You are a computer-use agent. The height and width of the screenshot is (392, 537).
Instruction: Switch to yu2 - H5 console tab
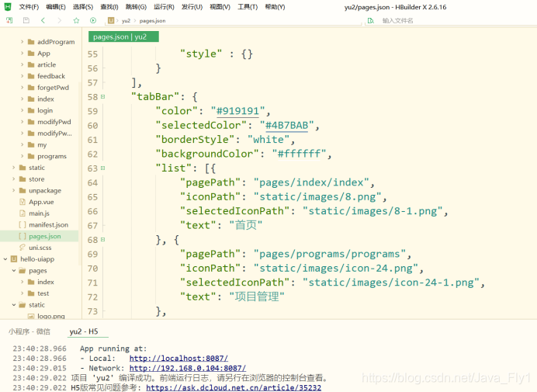tap(84, 331)
